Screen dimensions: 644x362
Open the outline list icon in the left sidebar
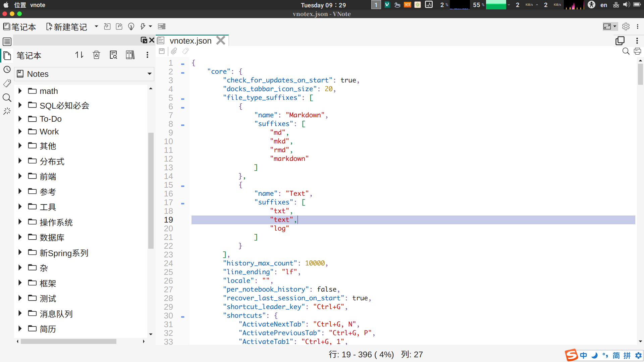click(7, 42)
